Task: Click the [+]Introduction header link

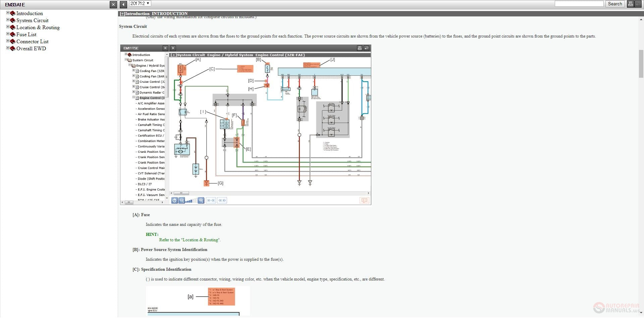Action: [x=135, y=14]
